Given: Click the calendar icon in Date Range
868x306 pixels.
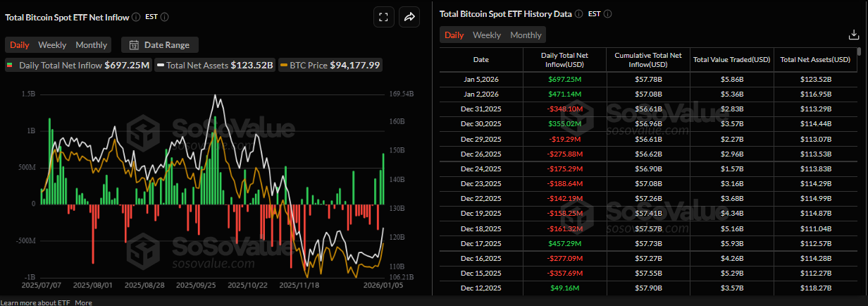Looking at the screenshot, I should click(133, 45).
